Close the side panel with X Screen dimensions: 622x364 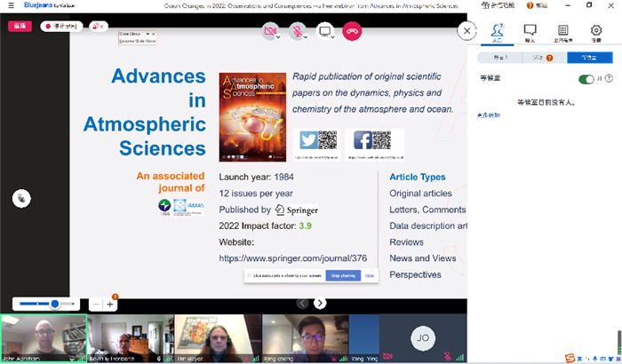466,31
